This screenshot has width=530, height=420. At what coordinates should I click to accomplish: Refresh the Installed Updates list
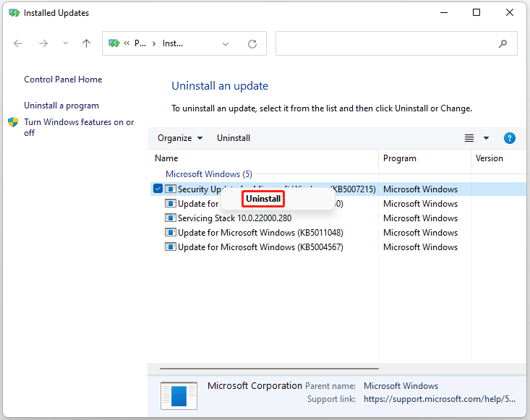click(252, 43)
